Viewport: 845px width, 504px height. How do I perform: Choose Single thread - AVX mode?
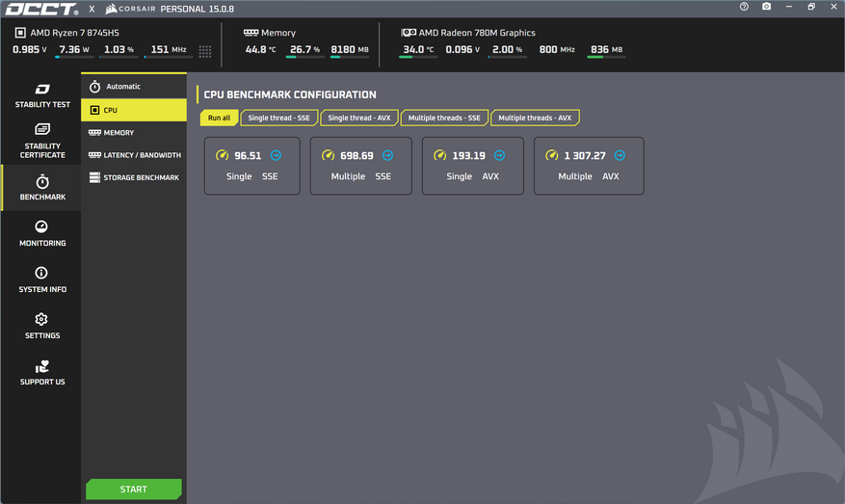click(359, 118)
